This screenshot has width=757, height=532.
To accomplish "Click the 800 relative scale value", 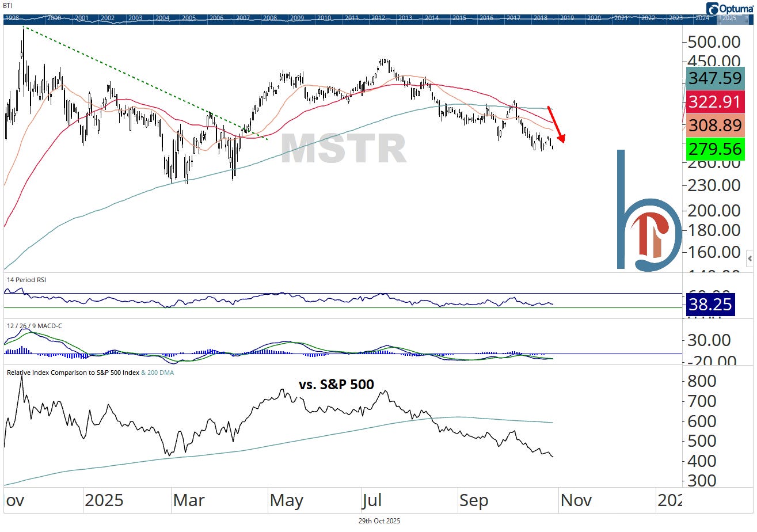I will [701, 381].
